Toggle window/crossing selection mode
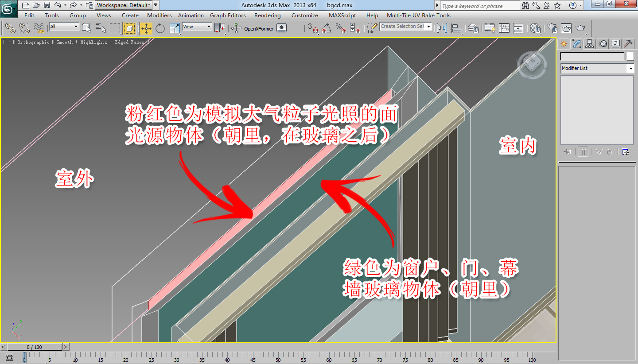 tap(129, 27)
